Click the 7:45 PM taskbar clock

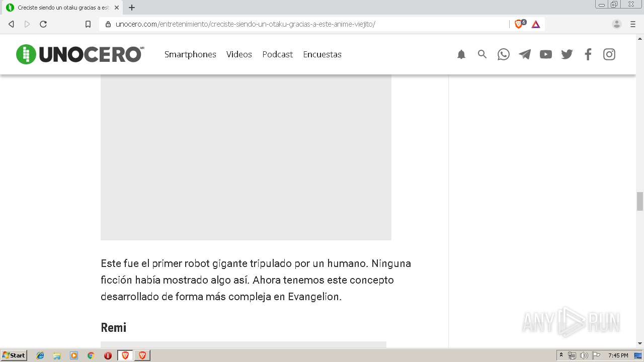point(618,355)
